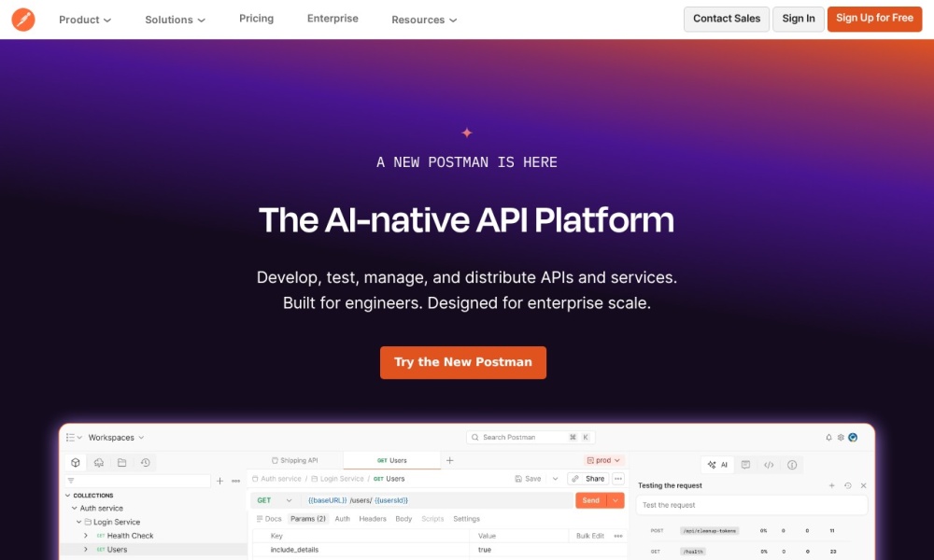
Task: Open the Solutions dropdown menu
Action: pyautogui.click(x=176, y=20)
